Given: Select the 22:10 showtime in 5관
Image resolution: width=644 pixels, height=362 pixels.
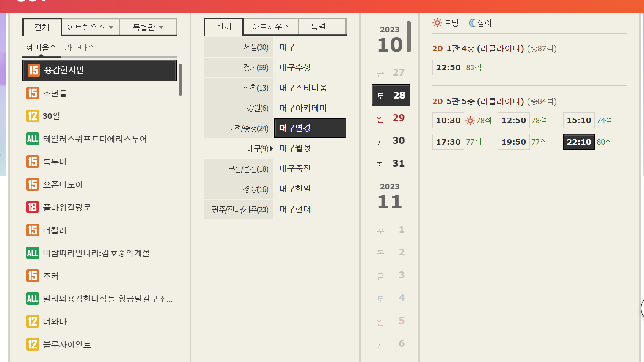Looking at the screenshot, I should tap(579, 142).
